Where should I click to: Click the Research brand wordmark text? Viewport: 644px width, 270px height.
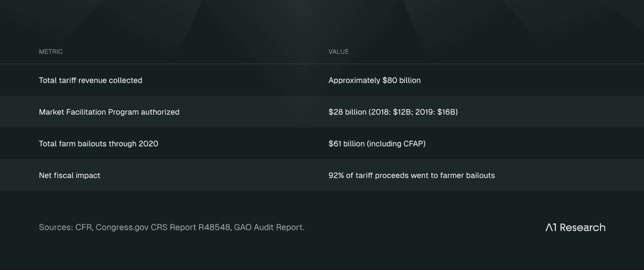click(582, 227)
